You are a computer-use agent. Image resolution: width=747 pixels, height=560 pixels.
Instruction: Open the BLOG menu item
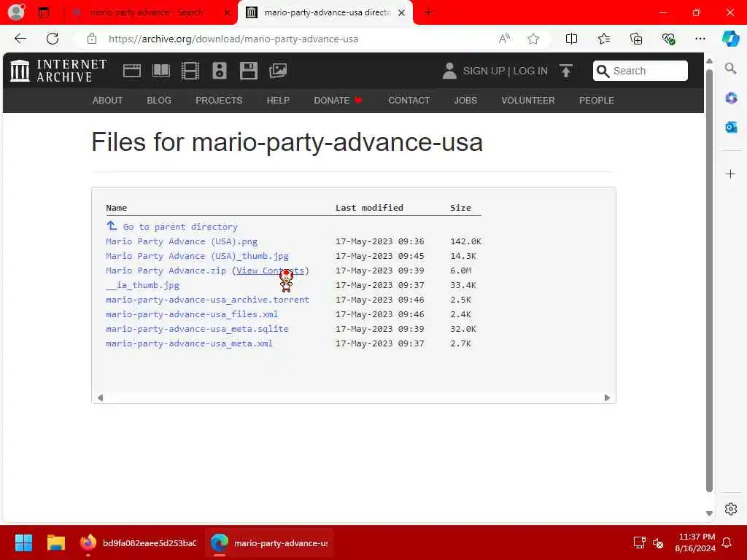(x=158, y=101)
